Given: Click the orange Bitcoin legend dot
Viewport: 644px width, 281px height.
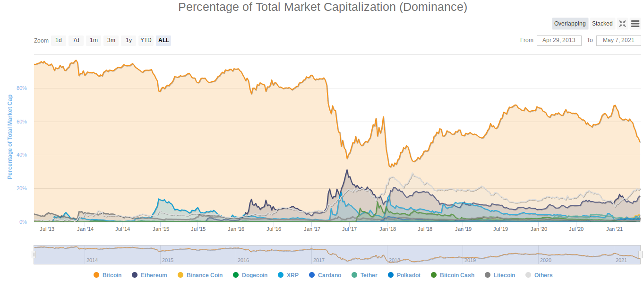Looking at the screenshot, I should click(96, 275).
